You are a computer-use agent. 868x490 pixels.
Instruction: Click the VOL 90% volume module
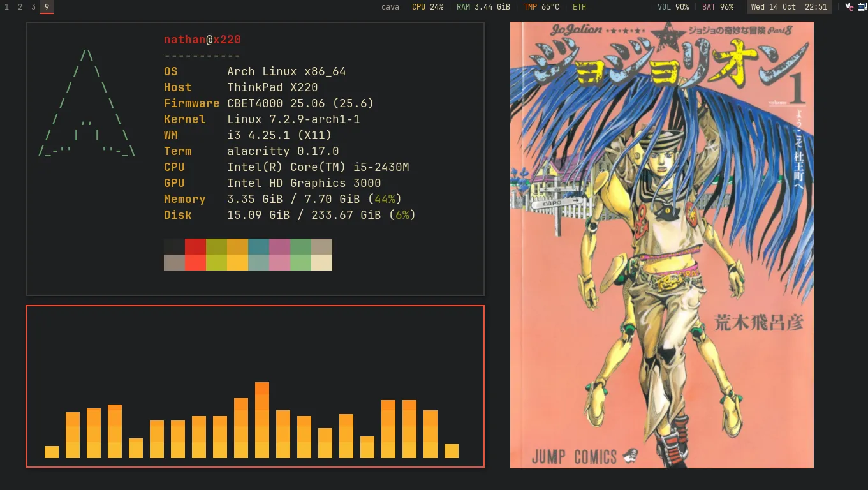673,7
